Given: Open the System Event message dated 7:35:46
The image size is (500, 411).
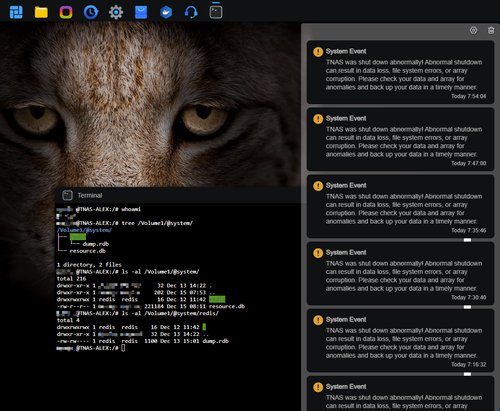Looking at the screenshot, I should pos(400,206).
